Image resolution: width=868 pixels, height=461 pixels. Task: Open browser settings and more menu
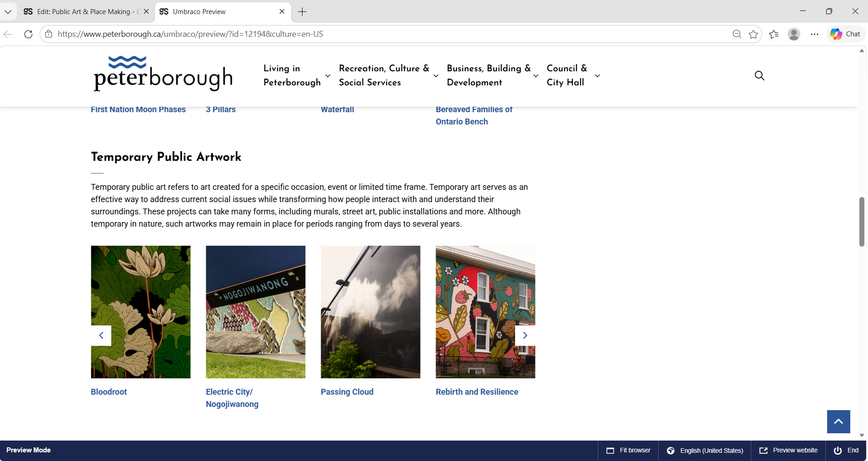pos(814,34)
